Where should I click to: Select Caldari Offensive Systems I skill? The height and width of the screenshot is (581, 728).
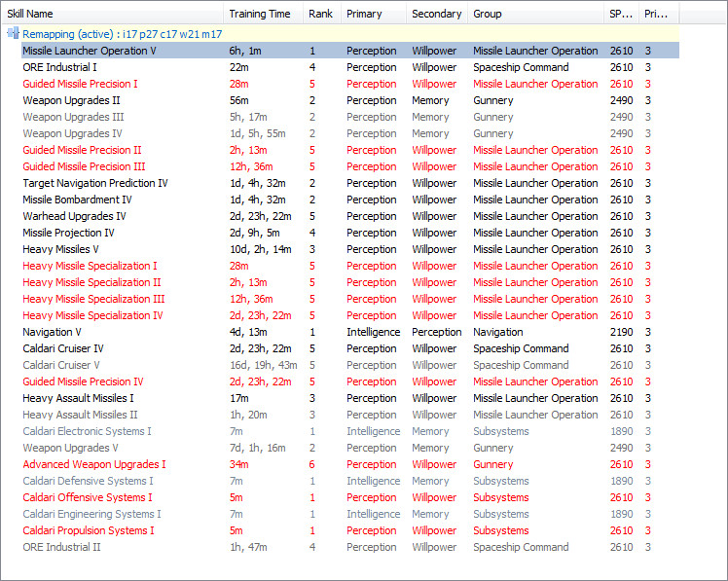point(88,498)
